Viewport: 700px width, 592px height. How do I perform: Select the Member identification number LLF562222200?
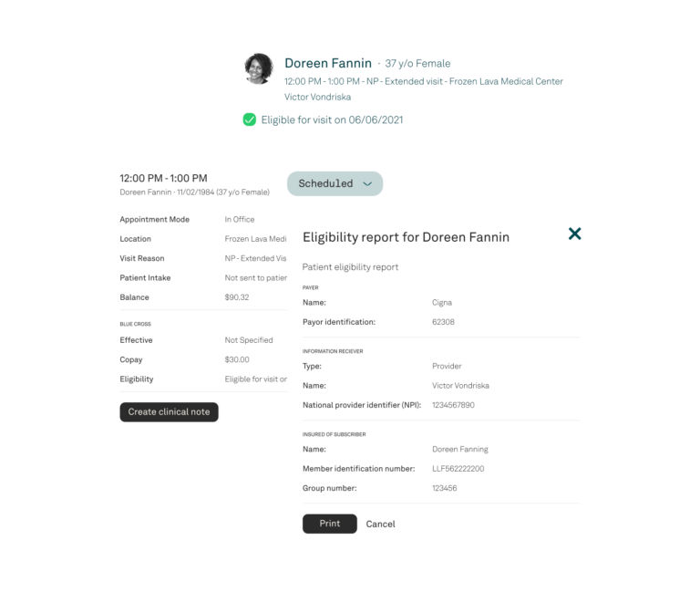click(x=458, y=469)
